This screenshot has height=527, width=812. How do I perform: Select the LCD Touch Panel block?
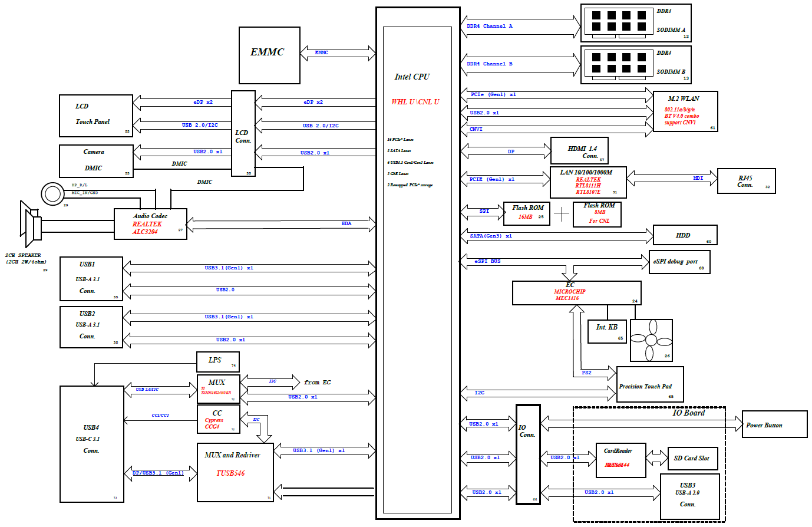(96, 116)
